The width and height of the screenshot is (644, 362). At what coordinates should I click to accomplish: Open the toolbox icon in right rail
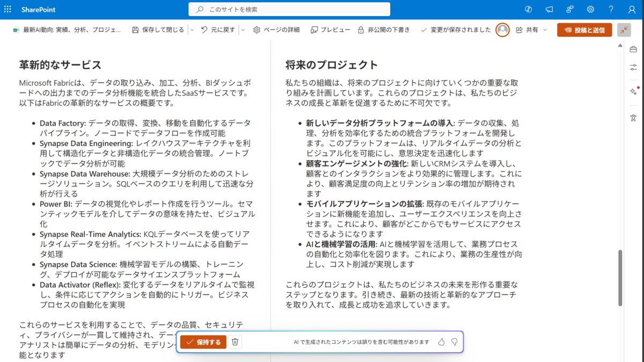[633, 49]
